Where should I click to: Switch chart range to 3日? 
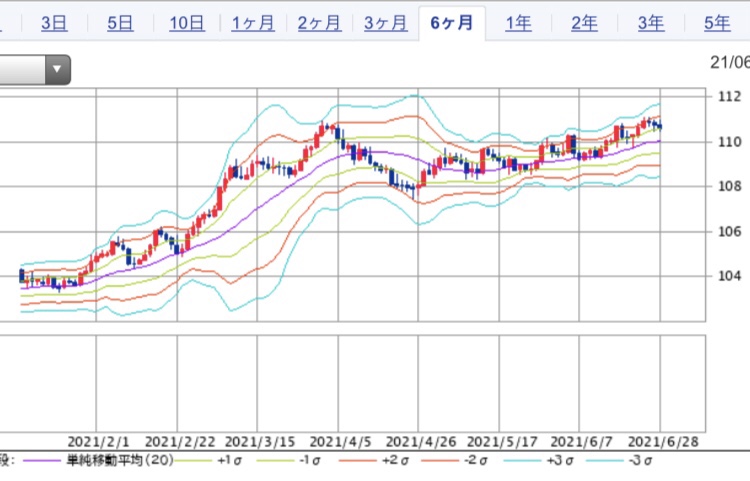click(54, 23)
